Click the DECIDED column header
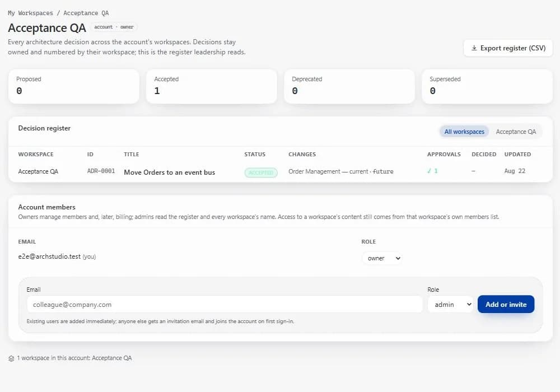Screen dimensions: 560x392 click(484, 154)
